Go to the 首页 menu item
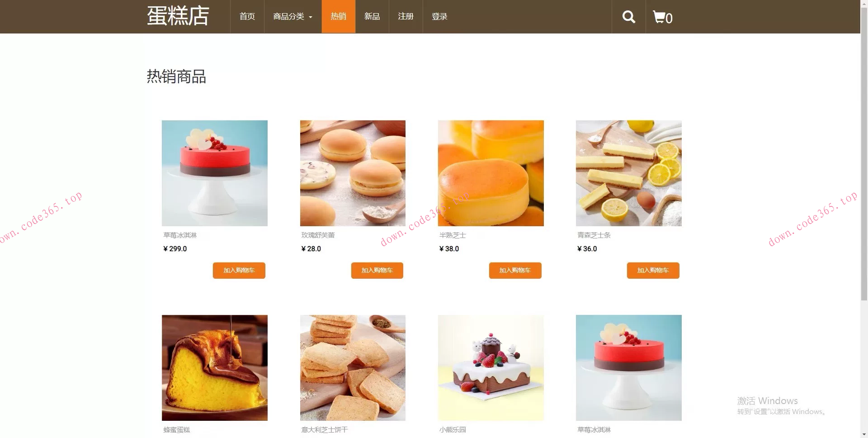868x438 pixels. pos(247,17)
